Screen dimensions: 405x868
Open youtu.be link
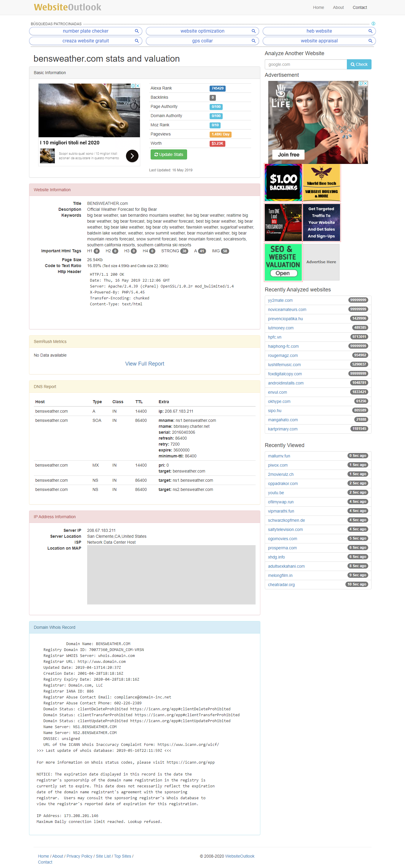(x=276, y=493)
